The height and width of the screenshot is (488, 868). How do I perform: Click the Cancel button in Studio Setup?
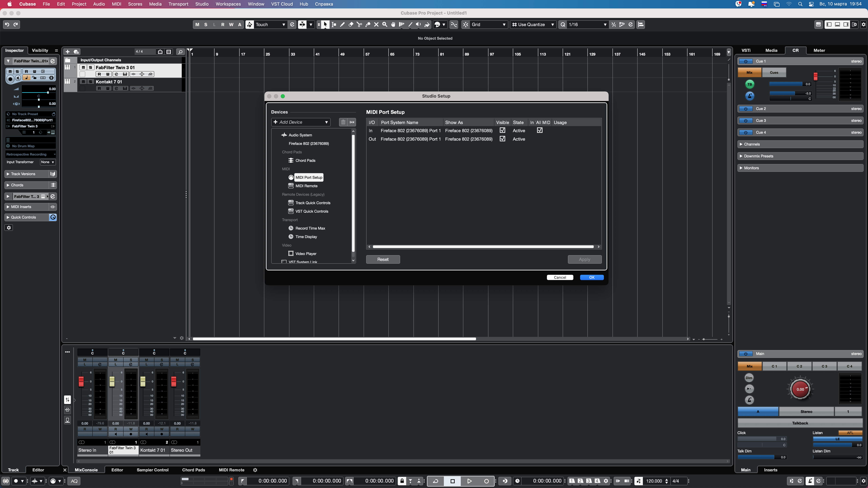pyautogui.click(x=560, y=278)
